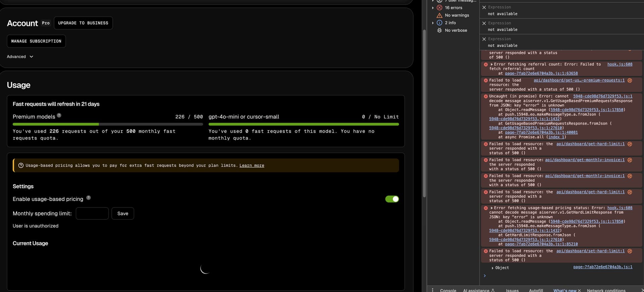This screenshot has height=292, width=644.
Task: Select the What's new drawer tab
Action: click(565, 290)
